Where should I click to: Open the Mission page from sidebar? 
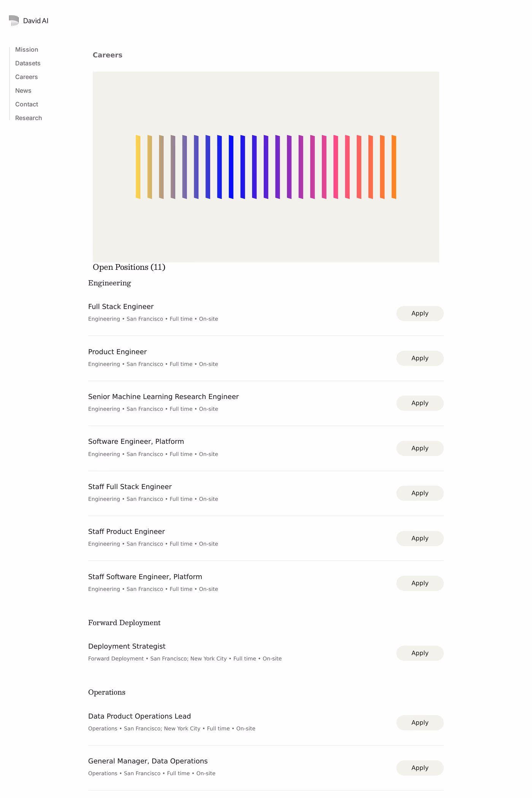pyautogui.click(x=27, y=50)
